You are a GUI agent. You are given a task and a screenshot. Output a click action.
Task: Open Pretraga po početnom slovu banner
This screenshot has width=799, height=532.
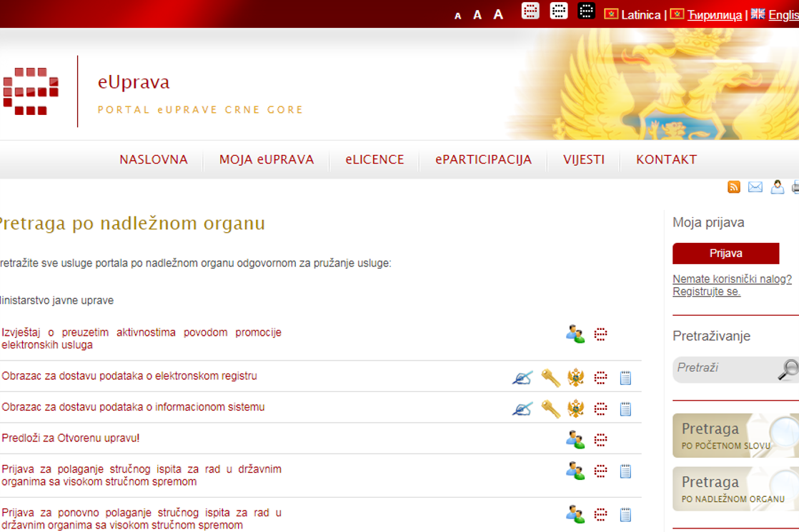[x=734, y=436]
